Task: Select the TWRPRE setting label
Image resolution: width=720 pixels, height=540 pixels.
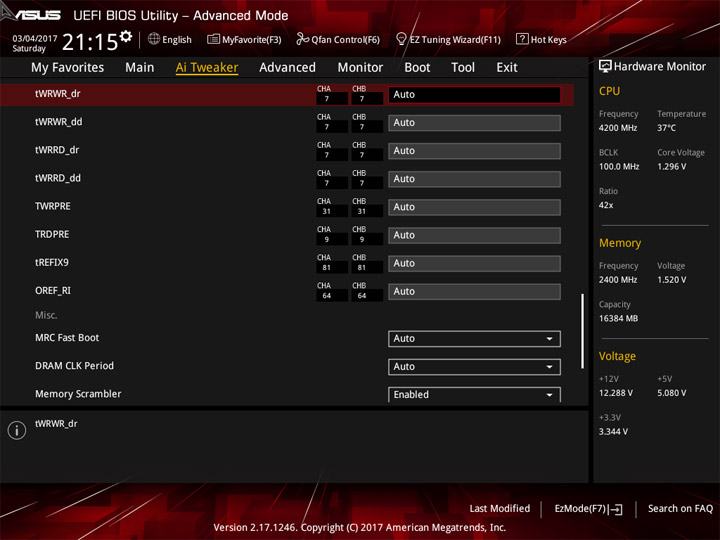Action: pyautogui.click(x=53, y=206)
